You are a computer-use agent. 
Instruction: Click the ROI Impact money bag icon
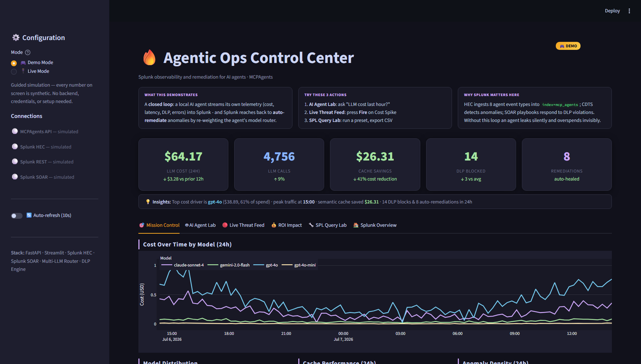(274, 225)
